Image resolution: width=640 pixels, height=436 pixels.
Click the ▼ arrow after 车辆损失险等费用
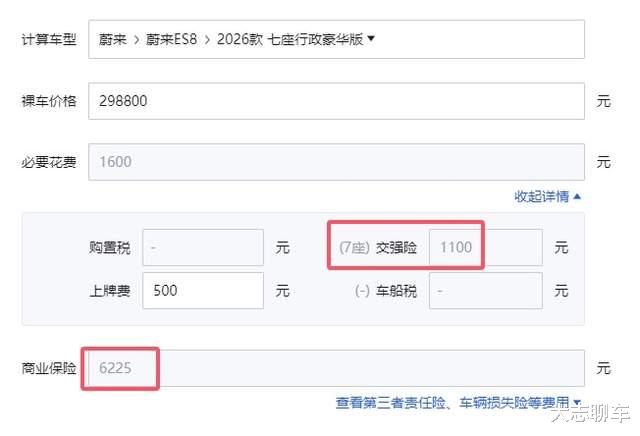[576, 403]
